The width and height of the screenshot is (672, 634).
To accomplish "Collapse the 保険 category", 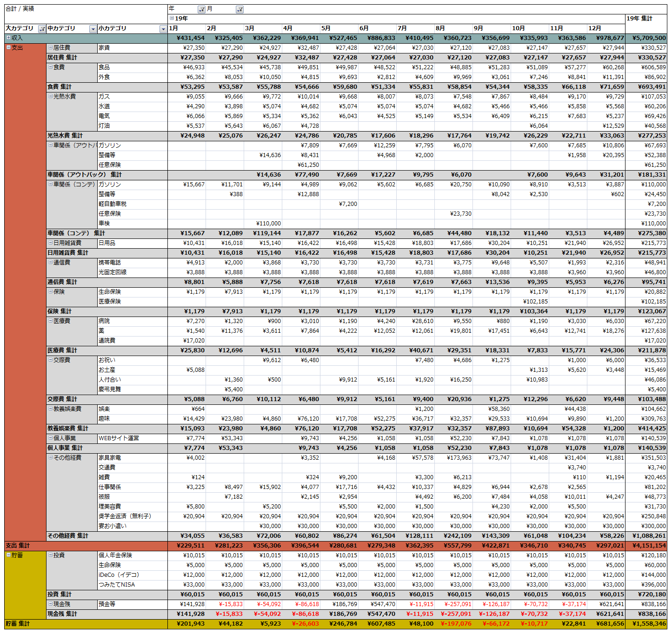I will coord(50,291).
